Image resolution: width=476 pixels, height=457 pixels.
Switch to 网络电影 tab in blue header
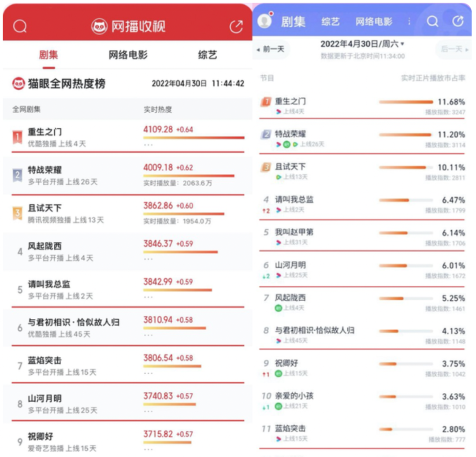click(x=374, y=22)
